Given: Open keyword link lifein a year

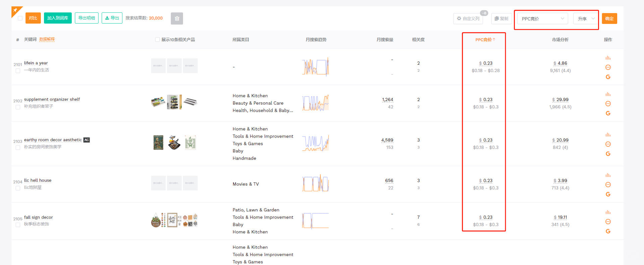Looking at the screenshot, I should point(36,63).
